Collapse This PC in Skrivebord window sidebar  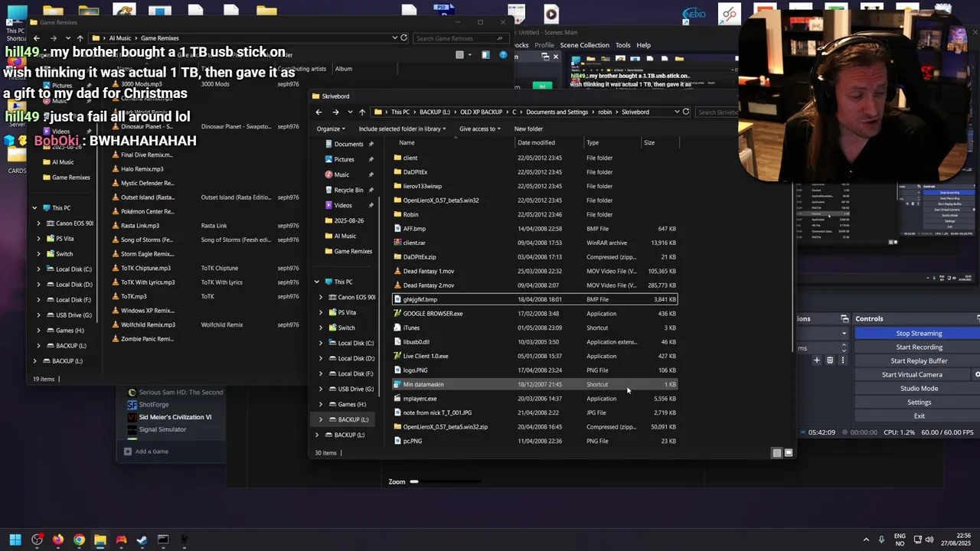(317, 282)
